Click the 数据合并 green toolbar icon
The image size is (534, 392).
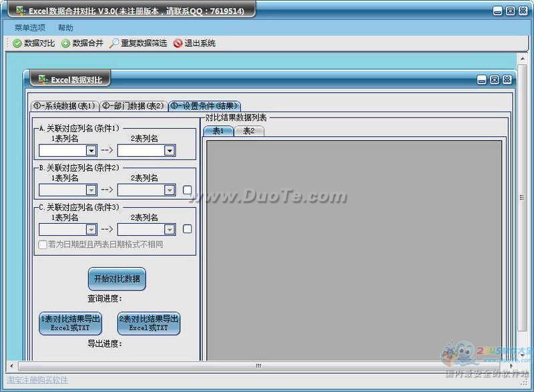point(65,43)
